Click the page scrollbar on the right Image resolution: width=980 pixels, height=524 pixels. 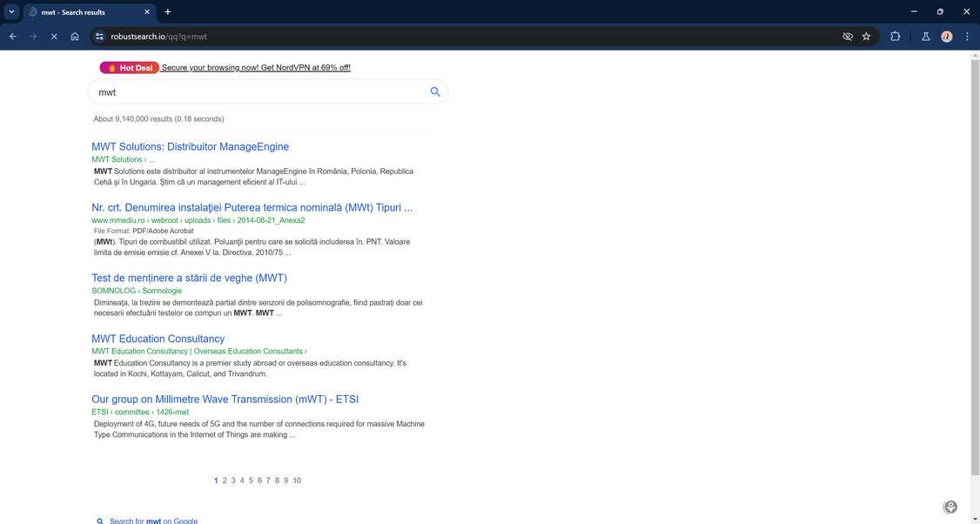(x=975, y=261)
